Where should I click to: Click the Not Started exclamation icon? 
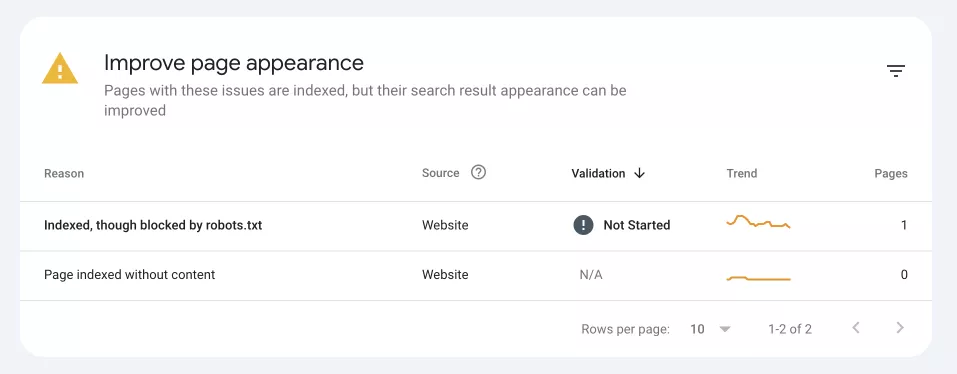(x=583, y=225)
